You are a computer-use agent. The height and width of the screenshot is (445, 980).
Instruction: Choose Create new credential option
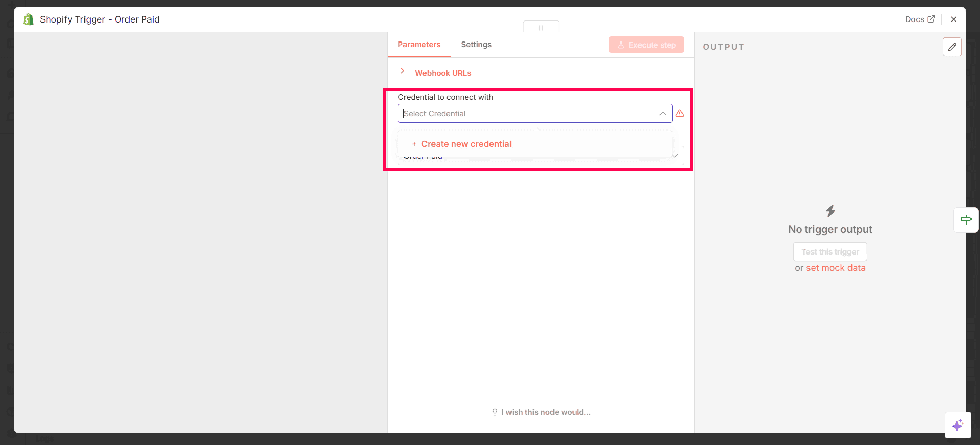[x=466, y=144]
